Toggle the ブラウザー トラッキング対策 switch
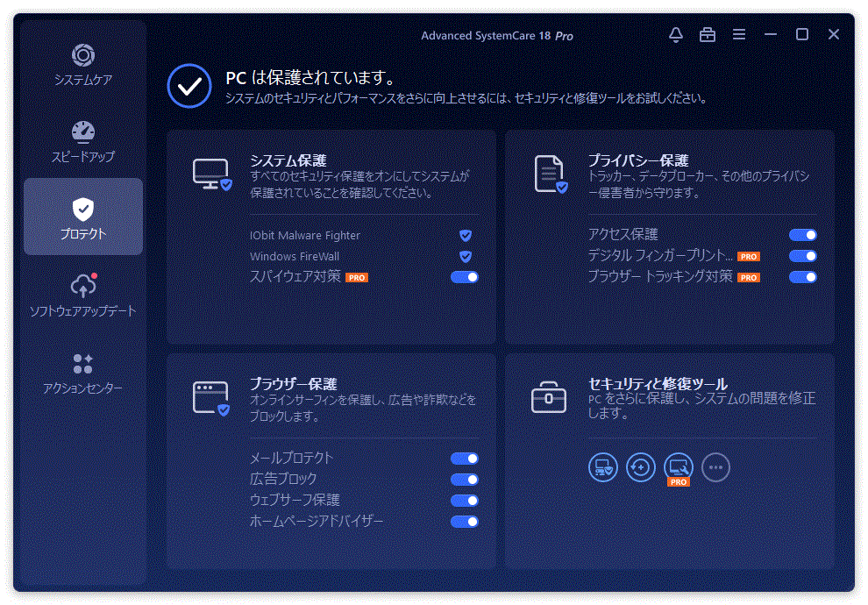Viewport: 868px width, 605px height. pos(802,277)
